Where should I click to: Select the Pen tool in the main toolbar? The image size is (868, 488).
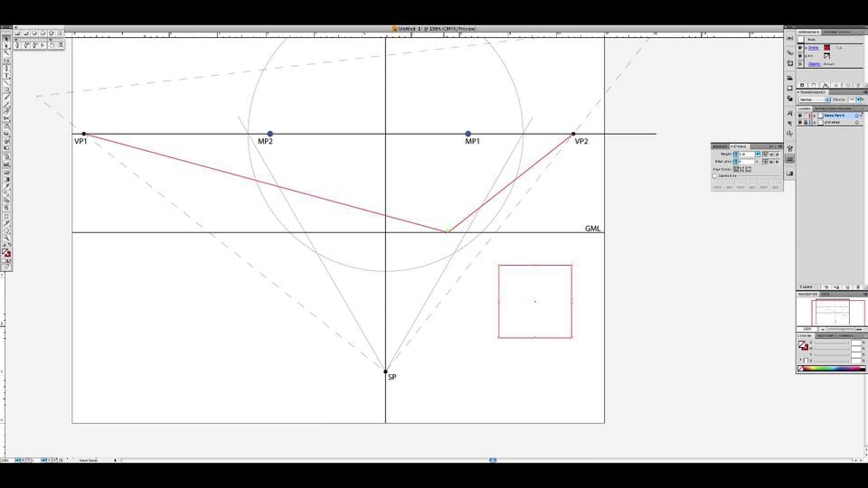[6, 68]
